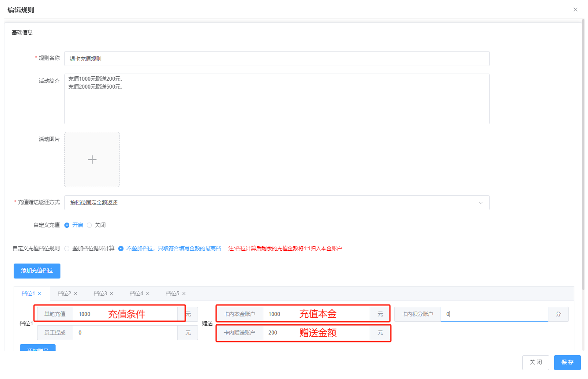
Task: Click the 活动简介 text area
Action: 277,99
